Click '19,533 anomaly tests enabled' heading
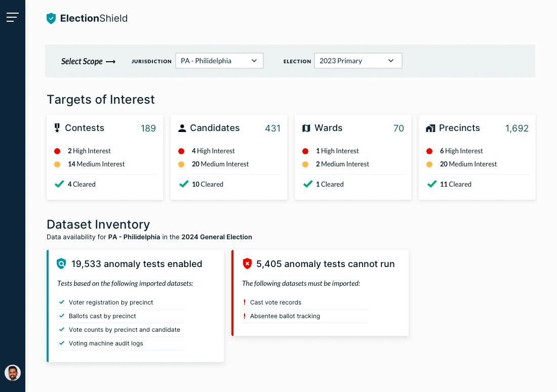Image resolution: width=557 pixels, height=392 pixels. pos(137,264)
